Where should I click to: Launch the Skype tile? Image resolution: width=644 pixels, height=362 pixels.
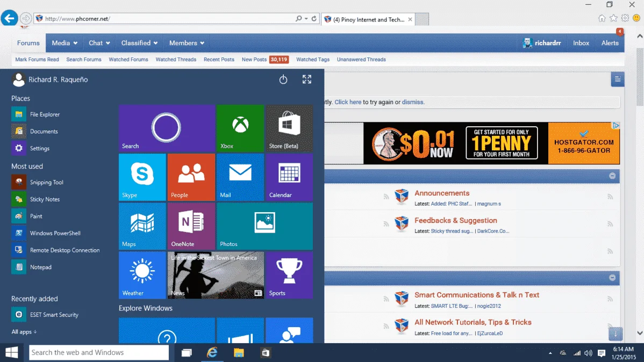[142, 177]
